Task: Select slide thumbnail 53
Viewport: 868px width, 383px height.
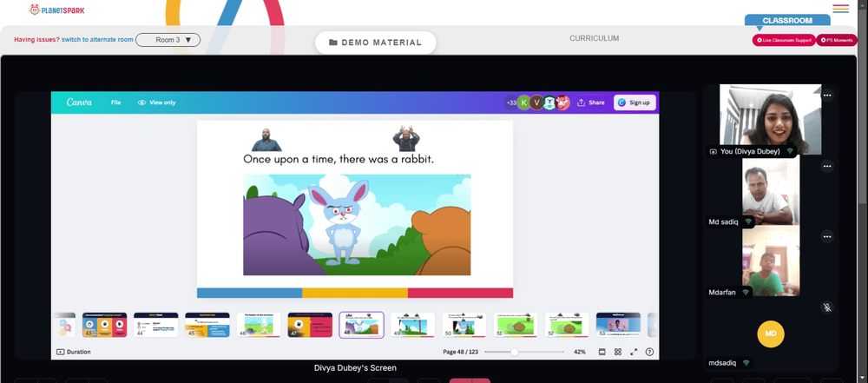Action: click(618, 325)
